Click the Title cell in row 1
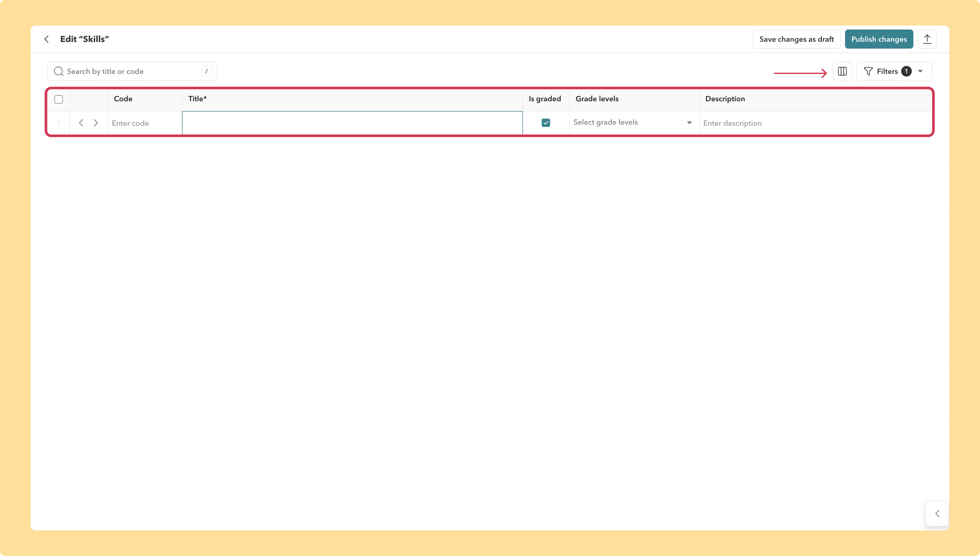Image resolution: width=980 pixels, height=556 pixels. tap(352, 123)
